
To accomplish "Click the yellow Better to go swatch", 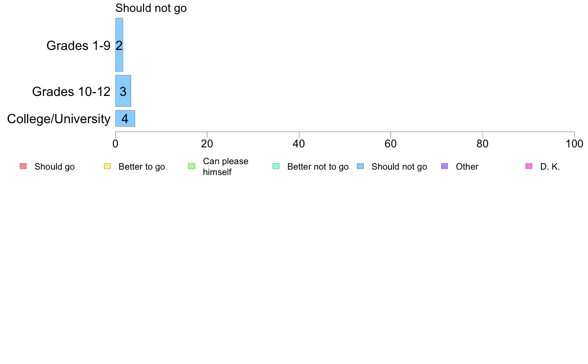I will tap(107, 166).
